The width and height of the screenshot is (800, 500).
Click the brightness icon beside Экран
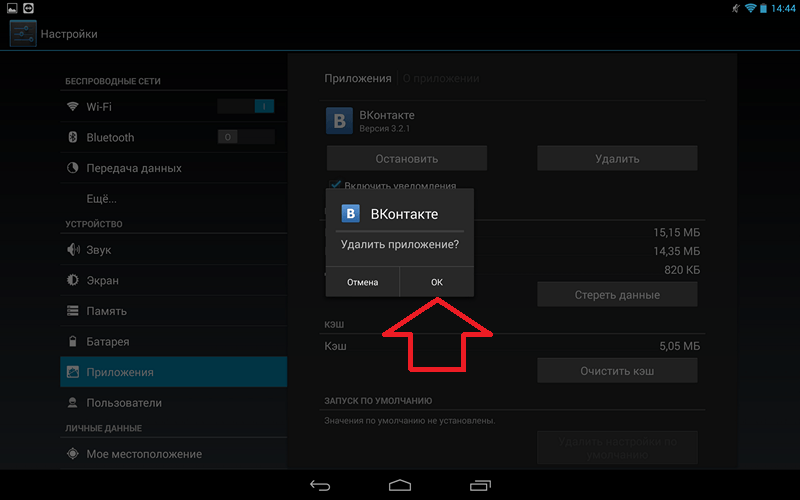click(73, 280)
